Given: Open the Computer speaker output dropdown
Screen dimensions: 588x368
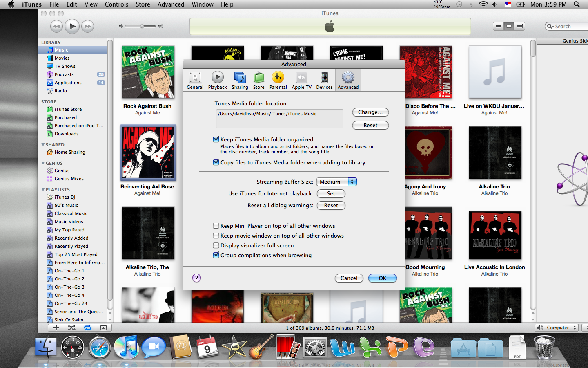Looking at the screenshot, I should (557, 328).
